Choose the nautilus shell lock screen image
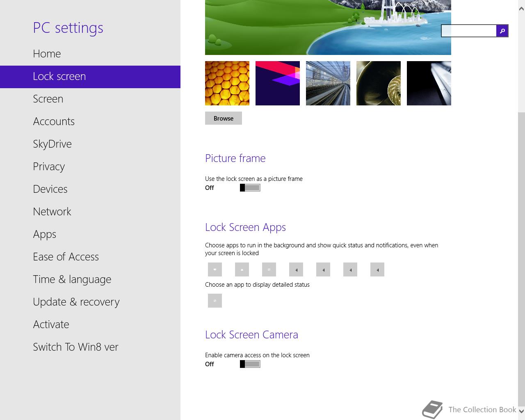This screenshot has height=420, width=525. point(379,83)
